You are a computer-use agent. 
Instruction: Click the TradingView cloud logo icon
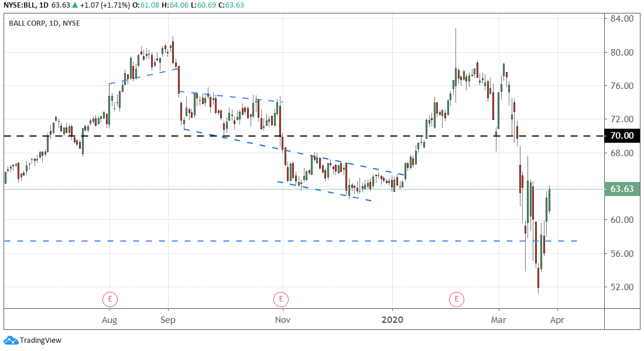tap(11, 340)
